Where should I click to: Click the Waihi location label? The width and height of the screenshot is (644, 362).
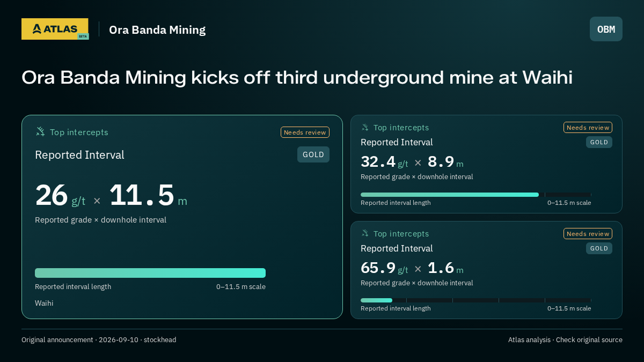click(x=44, y=304)
